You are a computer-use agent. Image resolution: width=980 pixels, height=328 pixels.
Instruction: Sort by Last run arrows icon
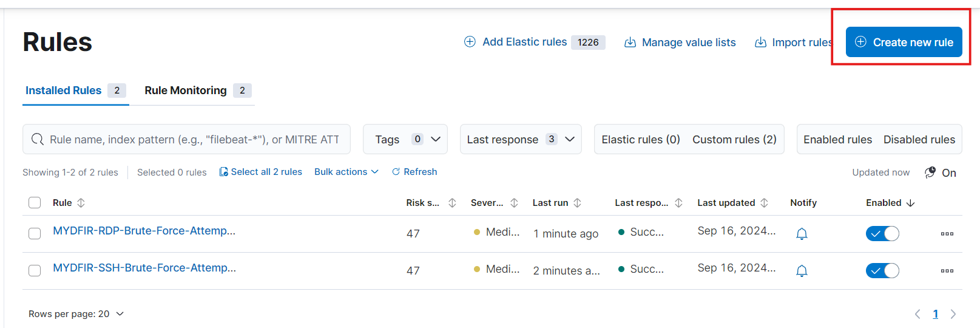coord(577,203)
